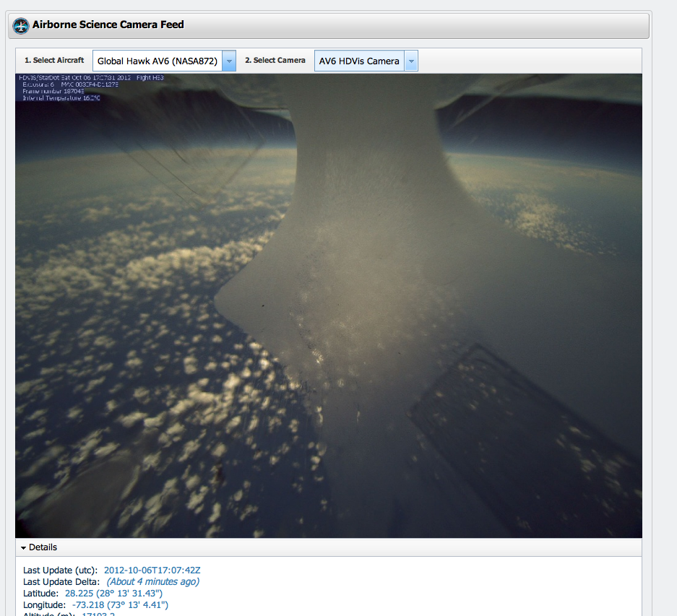Click the 'Latitude:' label
The width and height of the screenshot is (677, 616).
point(41,593)
